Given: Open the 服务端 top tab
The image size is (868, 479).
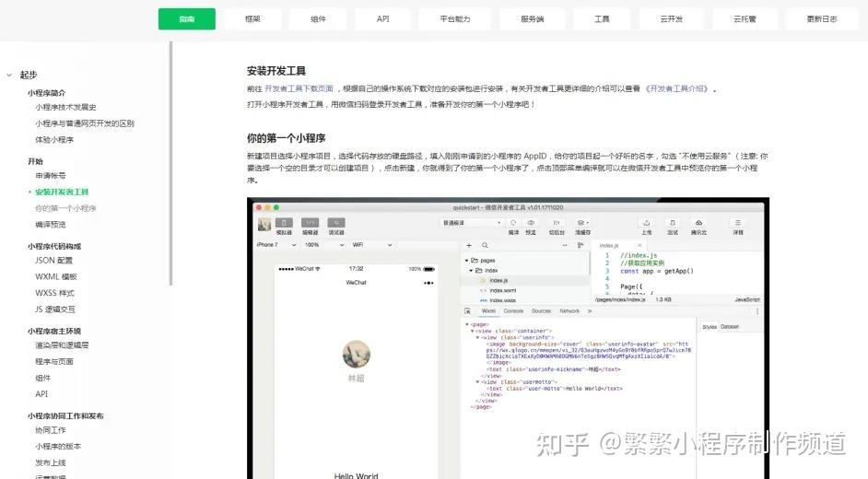Looking at the screenshot, I should click(x=532, y=18).
